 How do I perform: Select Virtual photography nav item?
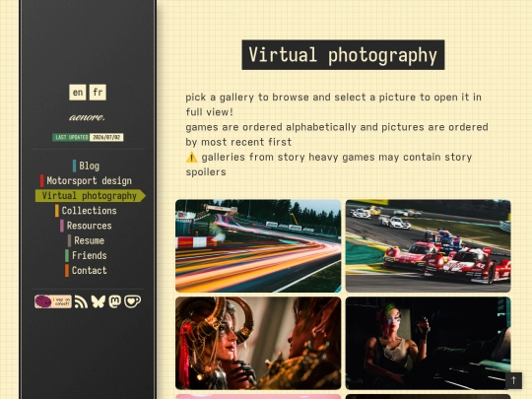91,196
